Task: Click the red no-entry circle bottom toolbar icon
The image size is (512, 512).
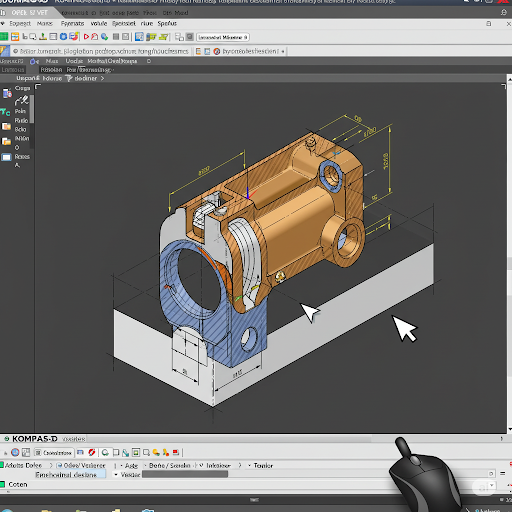Action: click(92, 452)
